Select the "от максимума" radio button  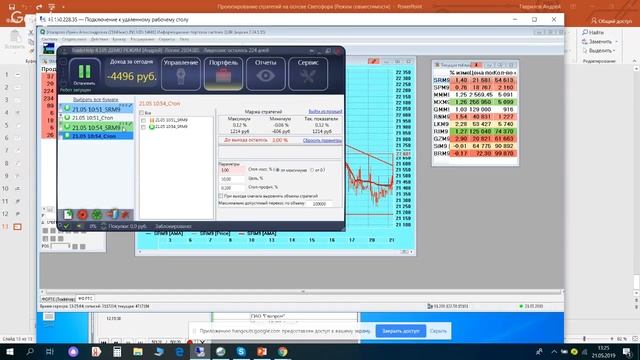click(278, 170)
